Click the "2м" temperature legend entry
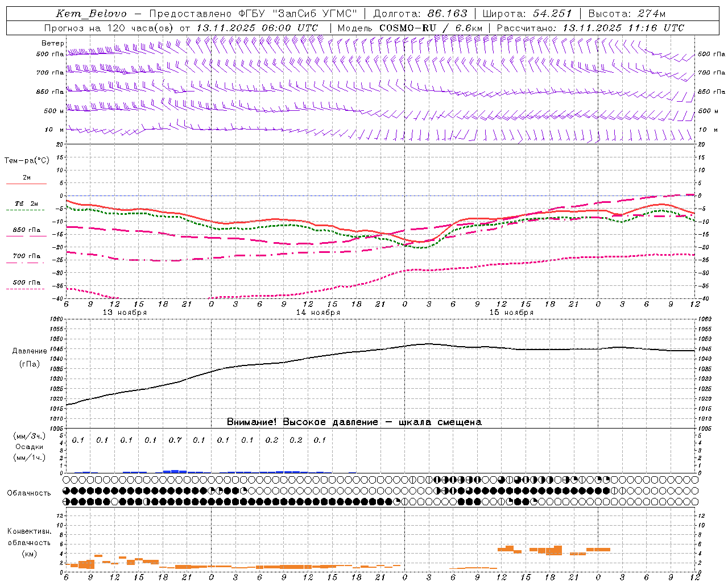This screenshot has width=728, height=582. point(27,178)
